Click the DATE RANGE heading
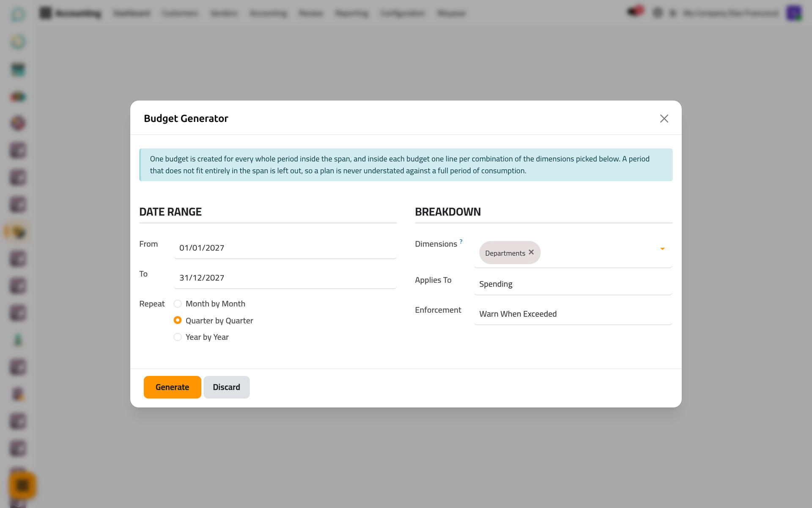This screenshot has width=812, height=508. click(170, 212)
